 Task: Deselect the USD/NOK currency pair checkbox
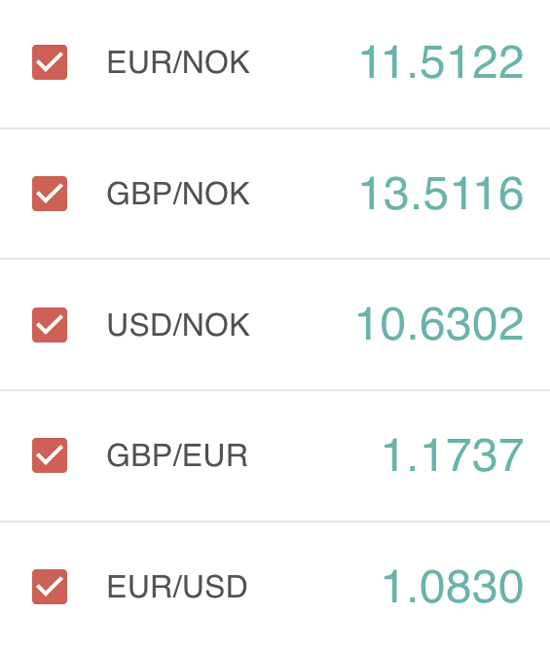tap(49, 325)
